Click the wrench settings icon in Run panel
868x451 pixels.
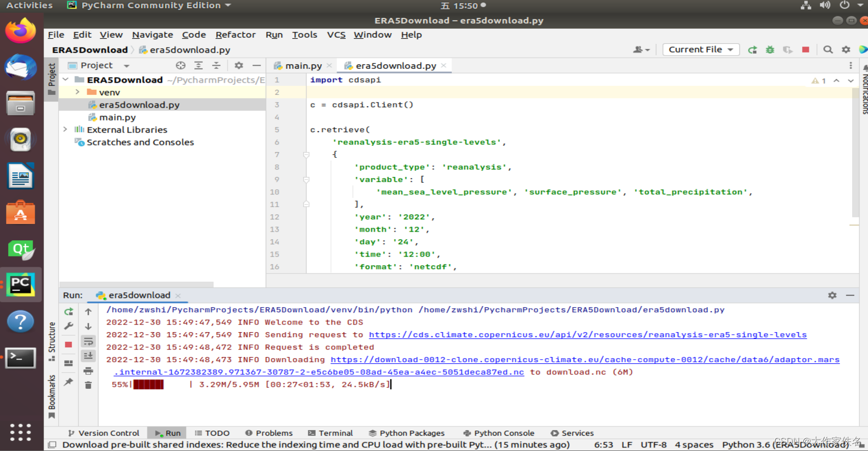[x=69, y=326]
